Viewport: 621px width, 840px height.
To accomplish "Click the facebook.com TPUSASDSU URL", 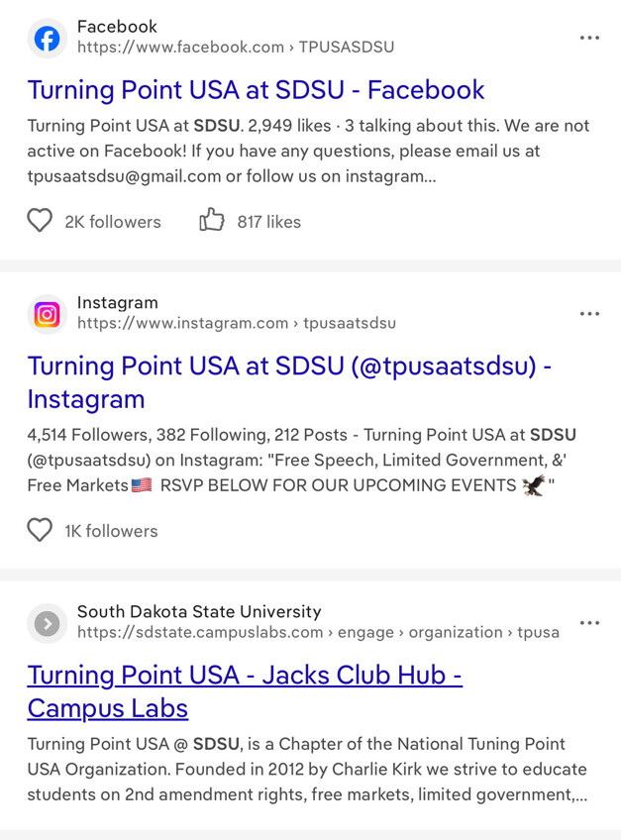I will pyautogui.click(x=235, y=47).
